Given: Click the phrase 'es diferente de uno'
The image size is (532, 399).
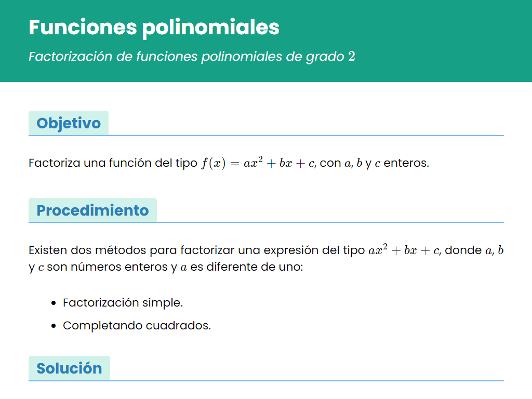Looking at the screenshot, I should pos(246,267).
